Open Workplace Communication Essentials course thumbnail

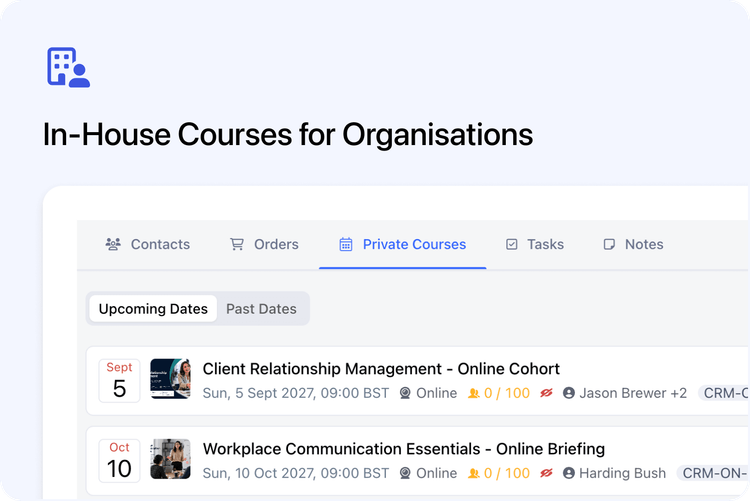[170, 459]
